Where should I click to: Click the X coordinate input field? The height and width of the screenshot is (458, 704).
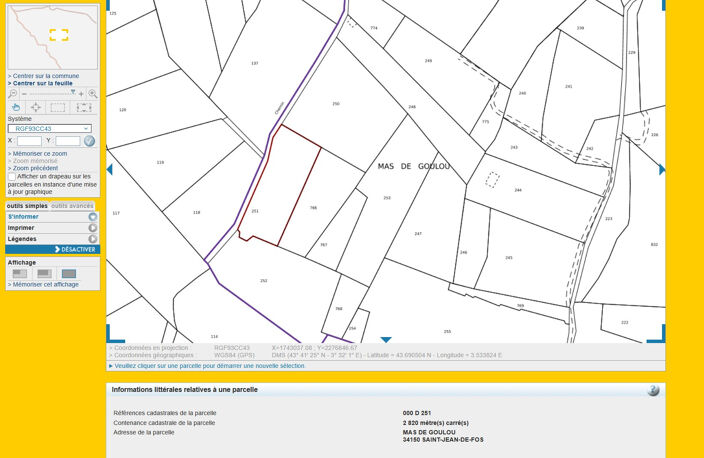click(x=29, y=141)
